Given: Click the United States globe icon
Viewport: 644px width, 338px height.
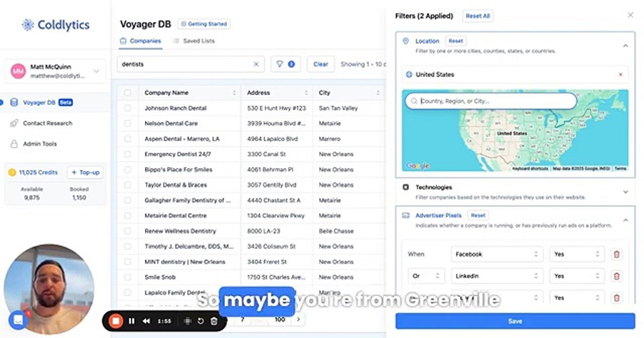Looking at the screenshot, I should pyautogui.click(x=409, y=74).
